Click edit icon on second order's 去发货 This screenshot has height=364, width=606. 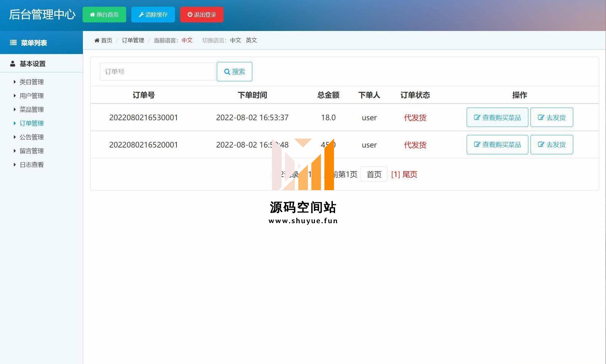[x=541, y=145]
